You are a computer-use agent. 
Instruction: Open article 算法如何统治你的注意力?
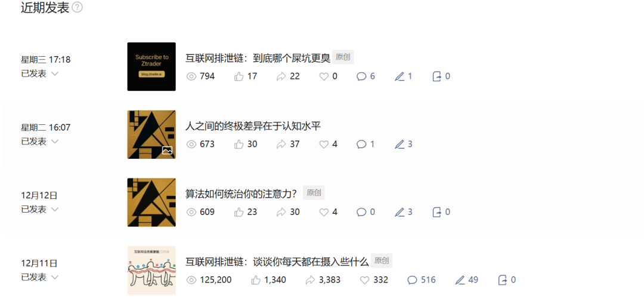tap(241, 193)
